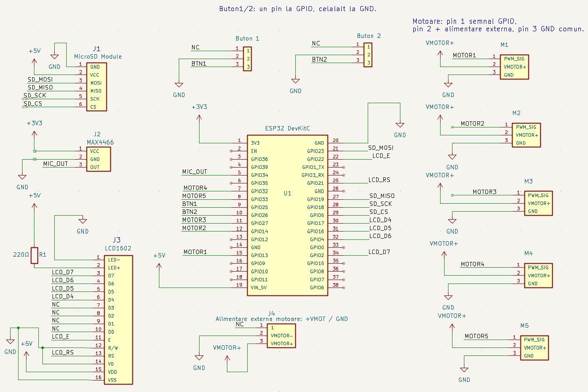Select the SD_SCK label at J1 pin 5
The height and width of the screenshot is (392, 588).
coord(35,95)
